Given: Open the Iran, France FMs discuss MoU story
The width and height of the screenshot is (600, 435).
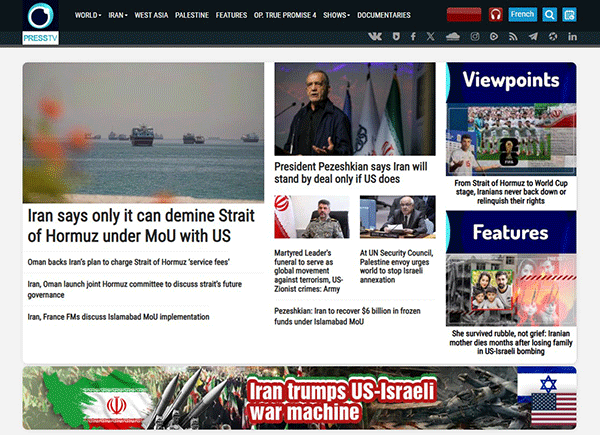Looking at the screenshot, I should pyautogui.click(x=118, y=317).
